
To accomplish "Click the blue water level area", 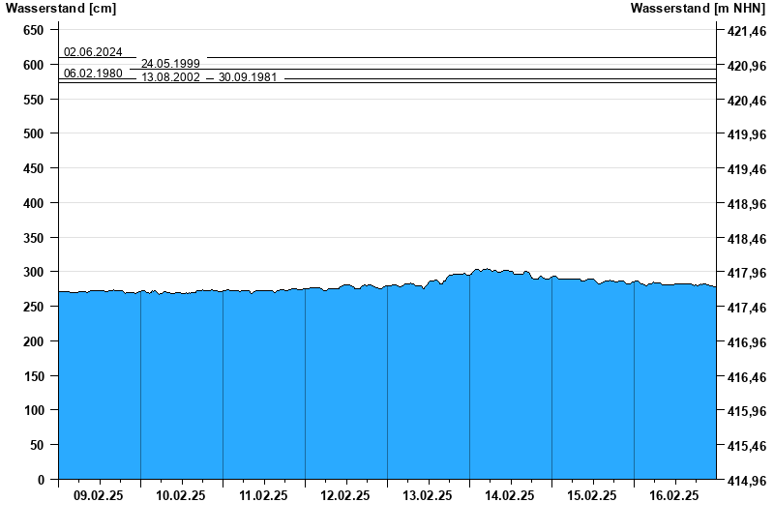I will [387, 387].
